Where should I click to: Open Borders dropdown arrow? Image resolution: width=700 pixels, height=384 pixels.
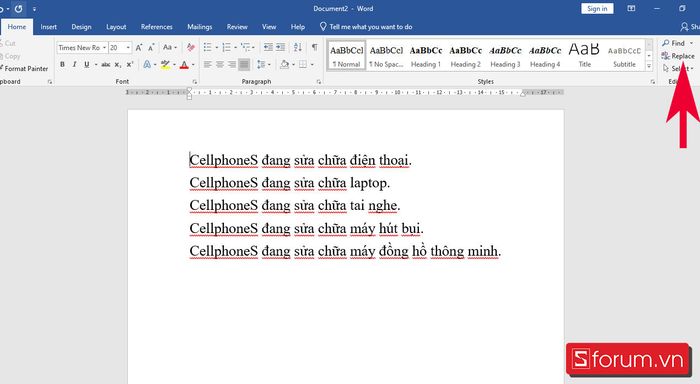tap(312, 65)
